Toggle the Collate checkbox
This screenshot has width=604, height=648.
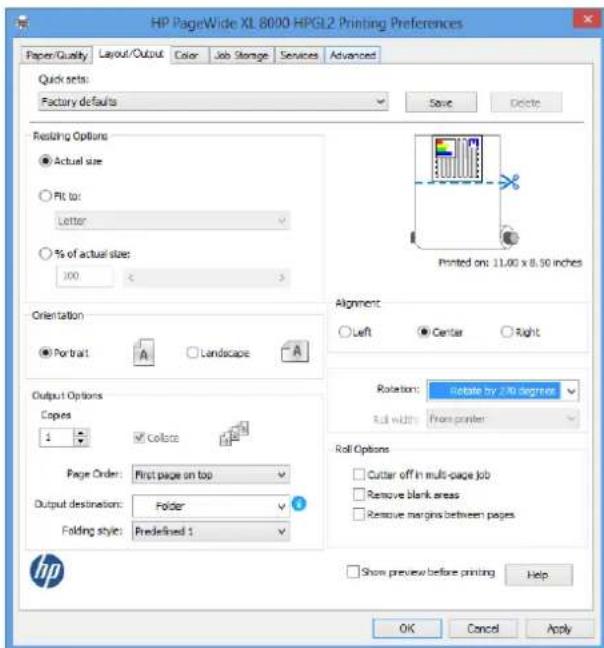pyautogui.click(x=139, y=437)
